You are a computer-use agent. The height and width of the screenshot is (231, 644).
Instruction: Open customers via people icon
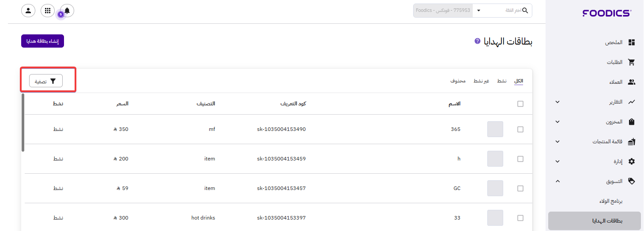pos(632,82)
